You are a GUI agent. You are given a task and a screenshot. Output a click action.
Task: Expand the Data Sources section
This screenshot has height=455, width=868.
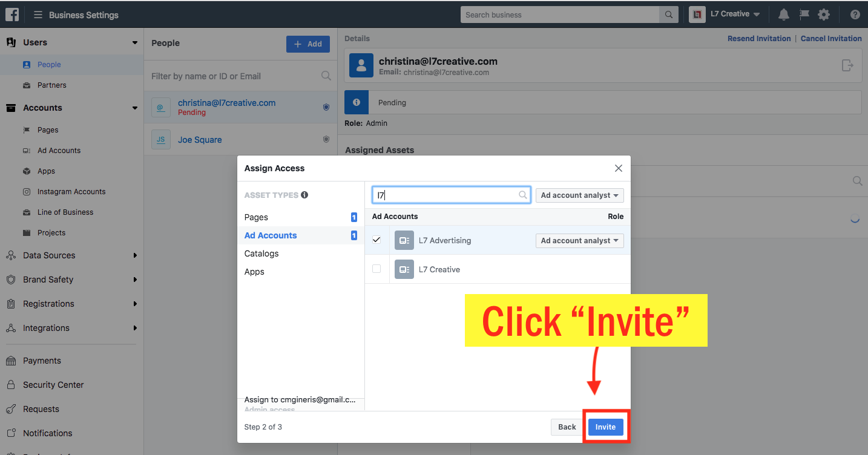point(135,255)
